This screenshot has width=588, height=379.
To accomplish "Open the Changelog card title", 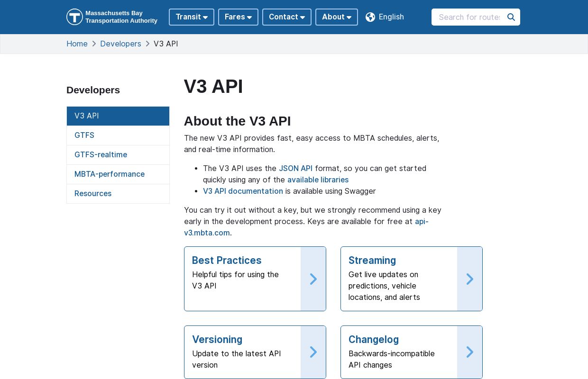I will tap(374, 340).
